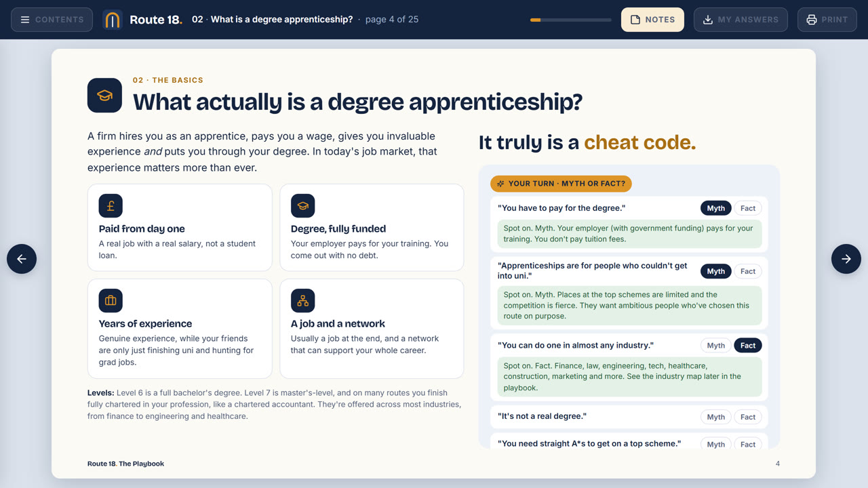868x488 pixels.
Task: Select Myth for "straight A*s" statement
Action: (x=716, y=444)
